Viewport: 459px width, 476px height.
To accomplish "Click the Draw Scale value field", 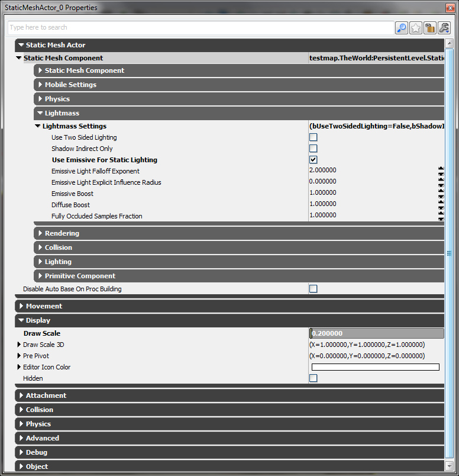I will (x=377, y=333).
